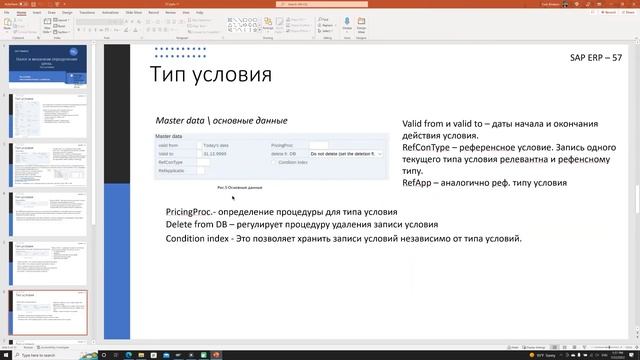640x360 pixels.
Task: Open the Arrange tool in Drawing group
Action: 268,25
